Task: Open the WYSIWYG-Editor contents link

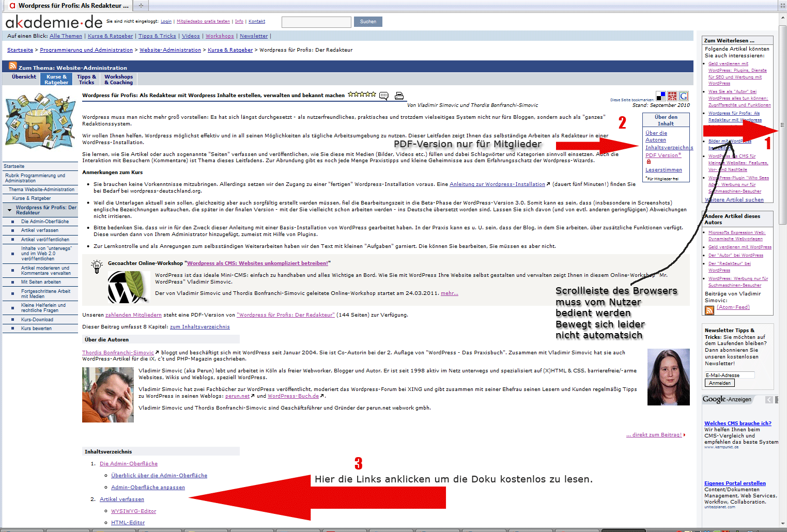Action: [x=133, y=511]
